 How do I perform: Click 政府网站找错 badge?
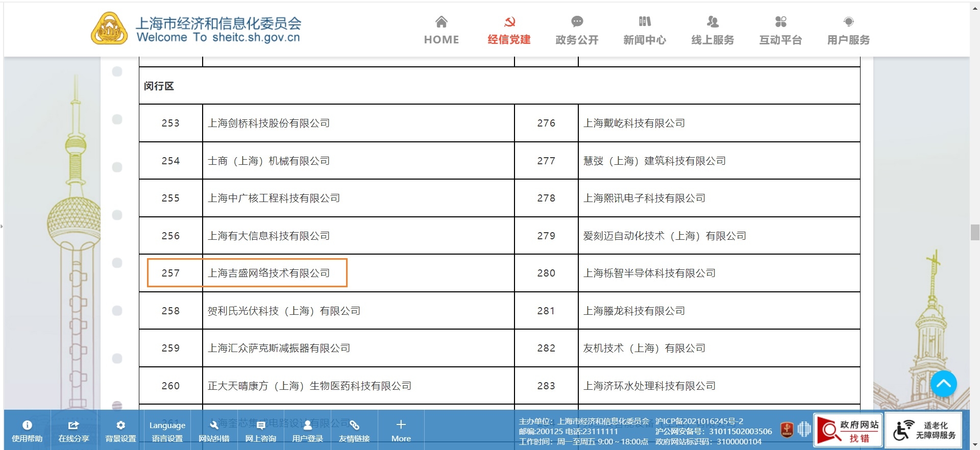pyautogui.click(x=848, y=431)
